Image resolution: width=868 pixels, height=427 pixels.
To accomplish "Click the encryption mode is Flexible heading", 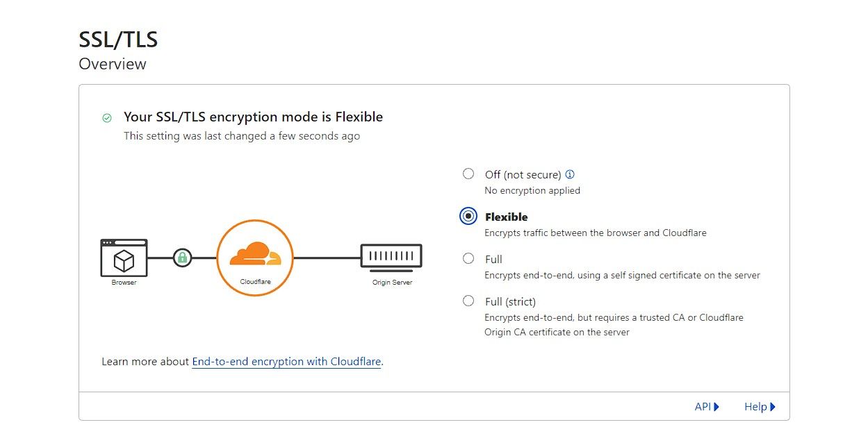I will click(x=253, y=117).
